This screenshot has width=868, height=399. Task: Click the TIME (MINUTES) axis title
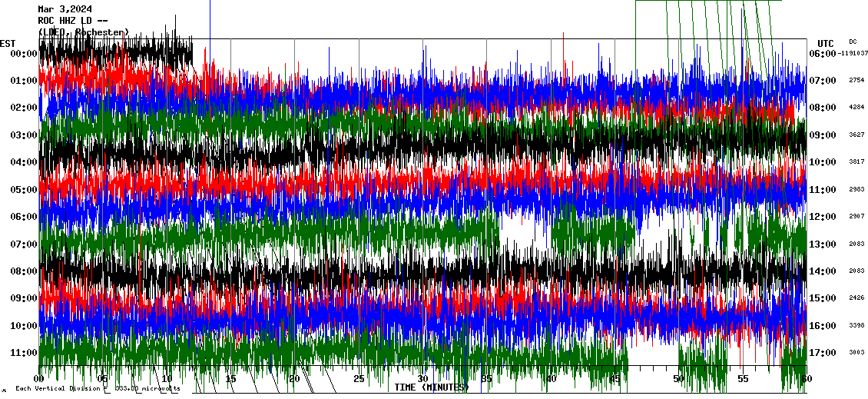[431, 387]
